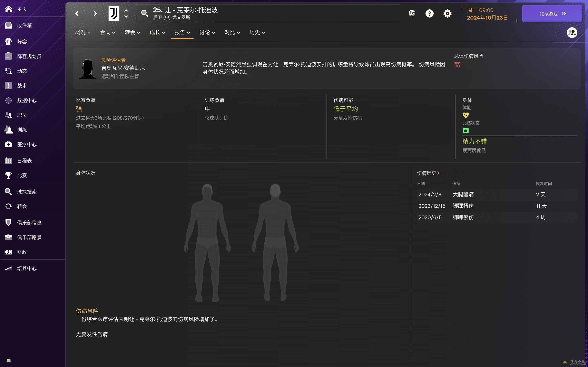Open the history (历史) tab menu
588x367 pixels.
(x=257, y=33)
